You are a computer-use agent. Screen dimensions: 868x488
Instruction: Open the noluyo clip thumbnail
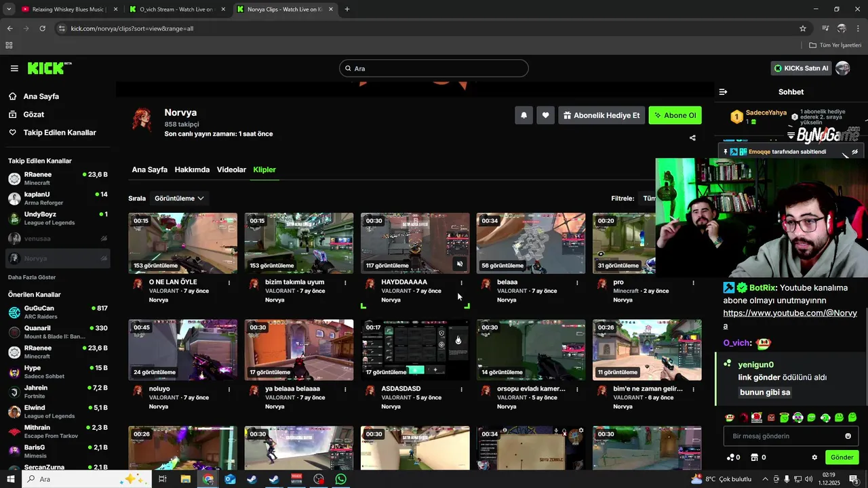pyautogui.click(x=182, y=350)
